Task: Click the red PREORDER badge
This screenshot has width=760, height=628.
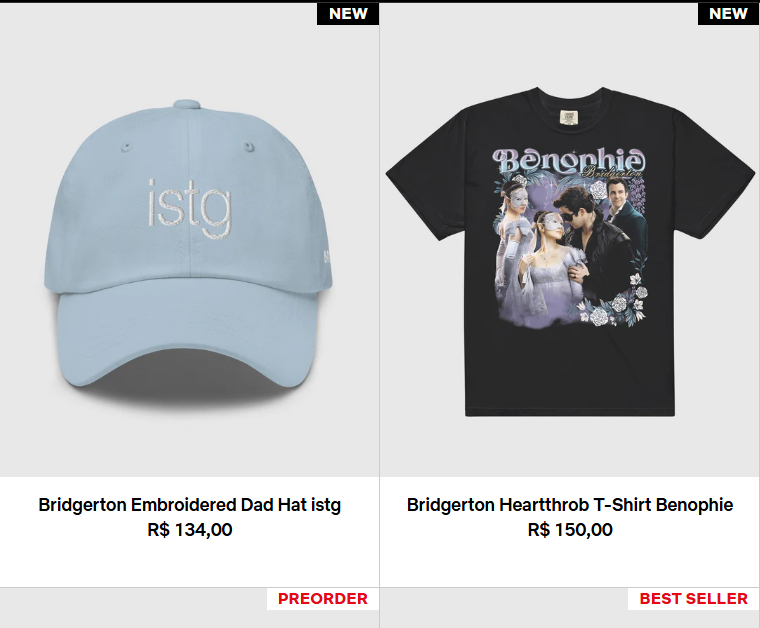Action: click(x=322, y=598)
